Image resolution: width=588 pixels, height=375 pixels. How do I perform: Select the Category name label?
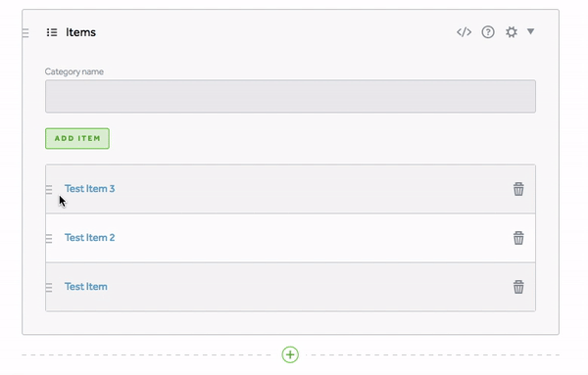click(74, 71)
